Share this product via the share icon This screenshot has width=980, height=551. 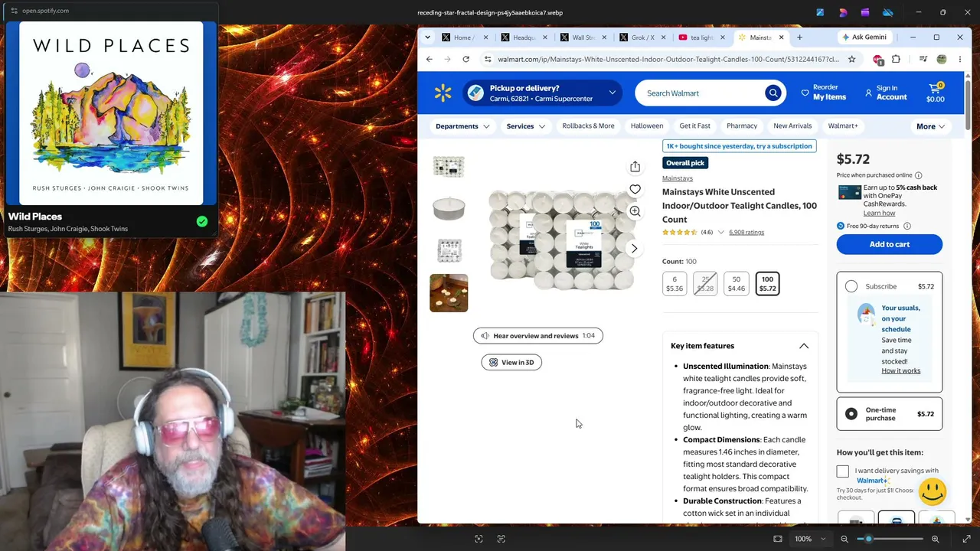point(635,167)
